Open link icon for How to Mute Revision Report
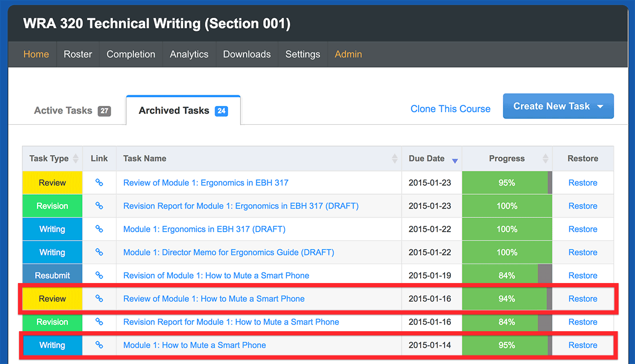Screen dimensions: 635x364 tap(99, 322)
